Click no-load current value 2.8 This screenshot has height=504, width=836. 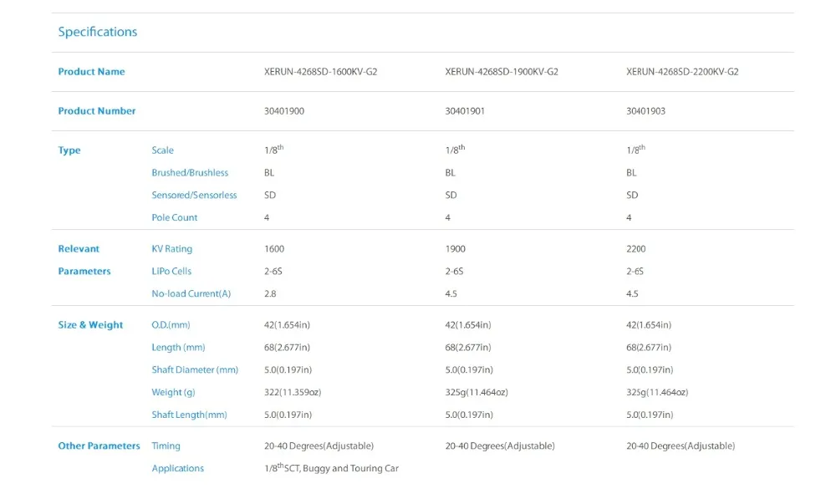point(270,293)
